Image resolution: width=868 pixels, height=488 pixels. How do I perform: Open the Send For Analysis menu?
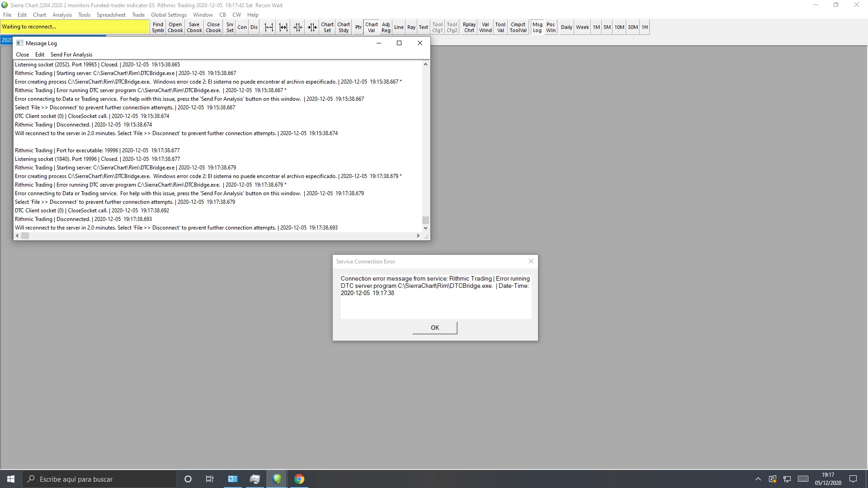[x=71, y=54]
